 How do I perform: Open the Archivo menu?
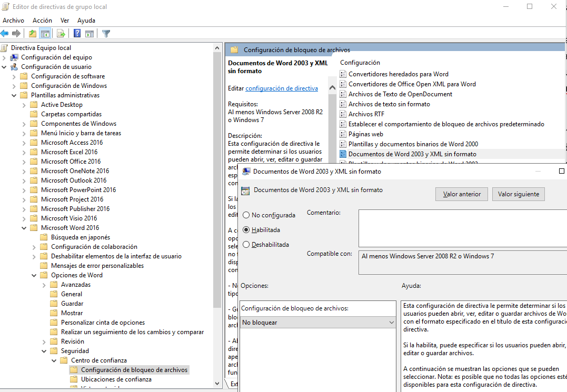[13, 21]
